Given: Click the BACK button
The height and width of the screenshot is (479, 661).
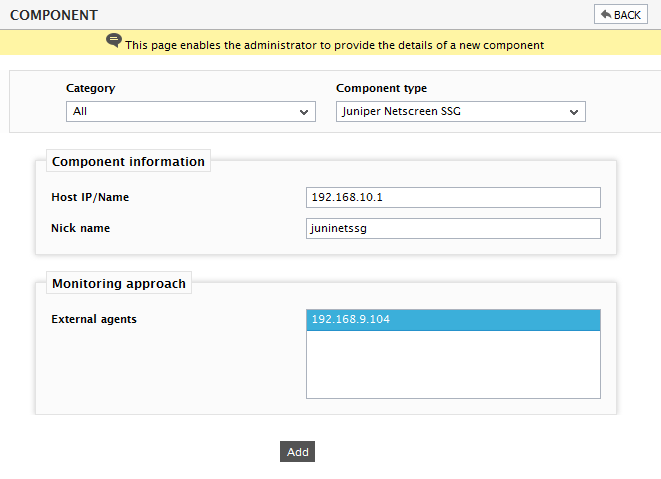Looking at the screenshot, I should point(621,14).
